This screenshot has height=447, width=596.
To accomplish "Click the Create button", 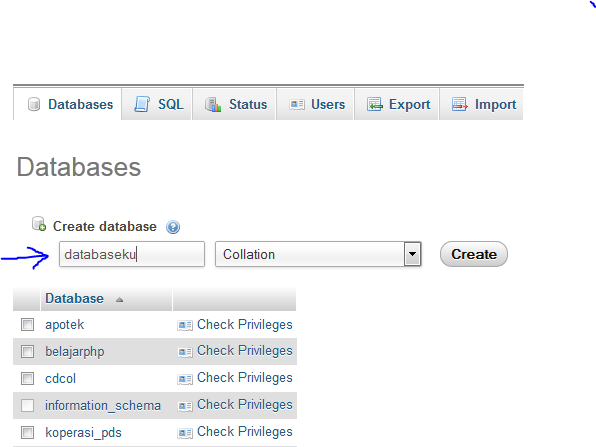I will (474, 254).
